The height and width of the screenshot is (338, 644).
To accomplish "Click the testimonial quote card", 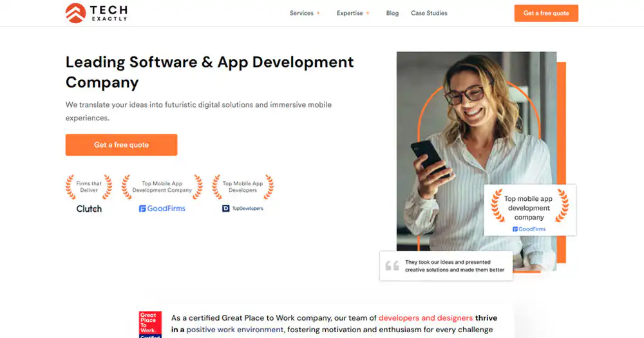I will (446, 266).
